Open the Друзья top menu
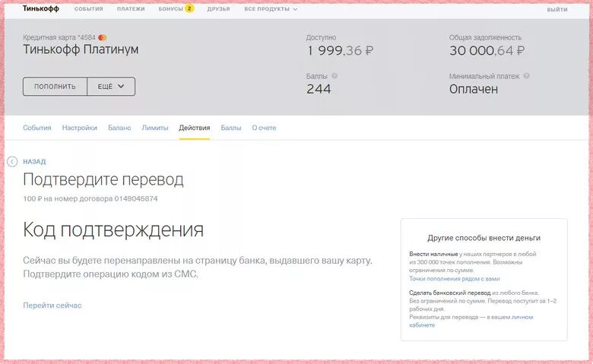 point(219,9)
